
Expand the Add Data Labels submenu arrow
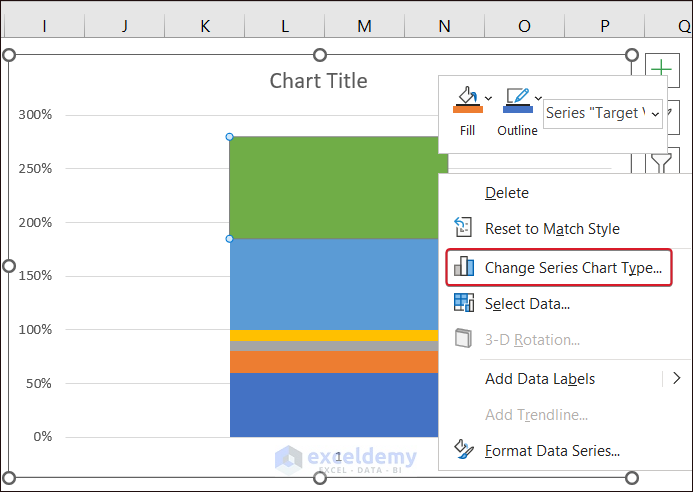676,378
